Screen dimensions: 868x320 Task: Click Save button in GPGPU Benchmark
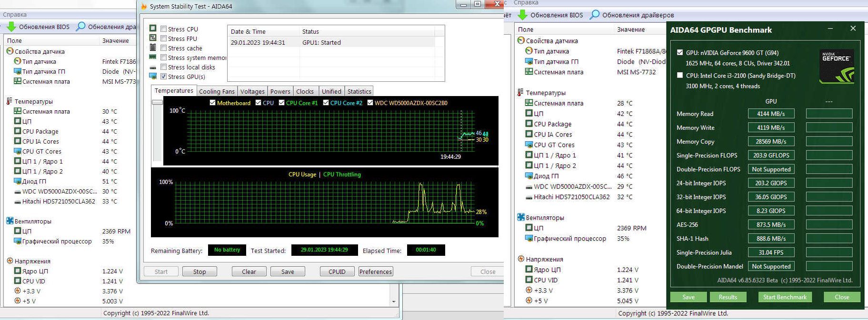coord(688,297)
